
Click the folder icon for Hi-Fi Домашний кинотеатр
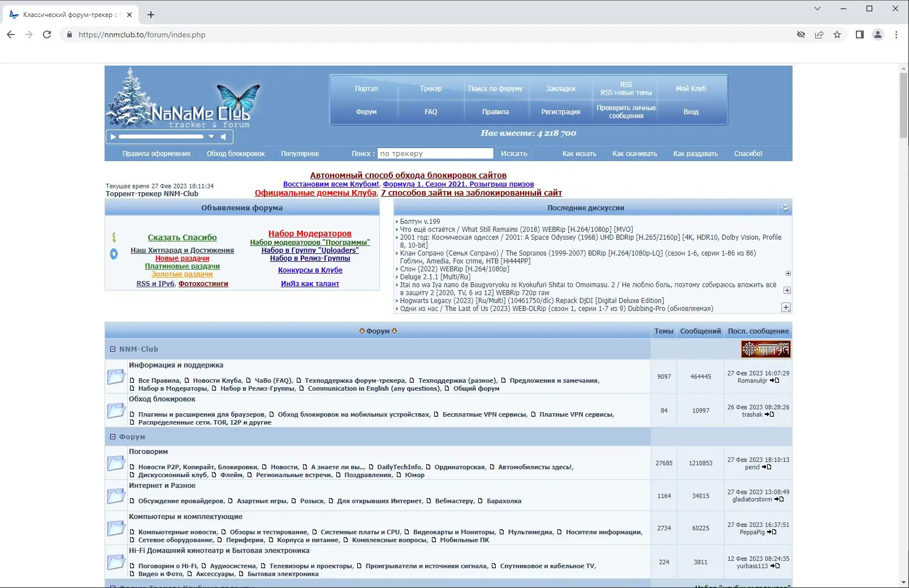(116, 562)
